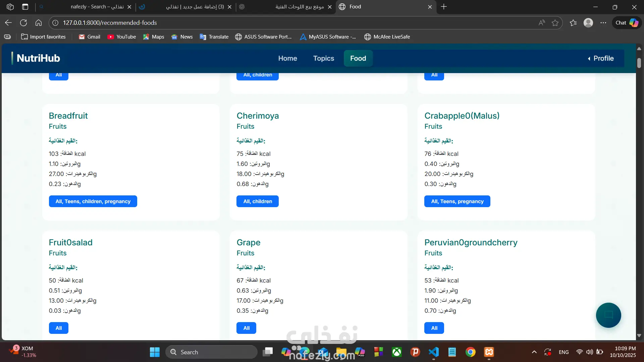Image resolution: width=644 pixels, height=362 pixels.
Task: Click the browser refresh icon
Action: coord(23,23)
